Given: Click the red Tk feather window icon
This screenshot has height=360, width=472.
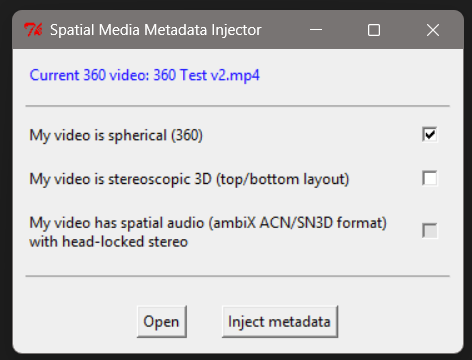Looking at the screenshot, I should [x=33, y=30].
